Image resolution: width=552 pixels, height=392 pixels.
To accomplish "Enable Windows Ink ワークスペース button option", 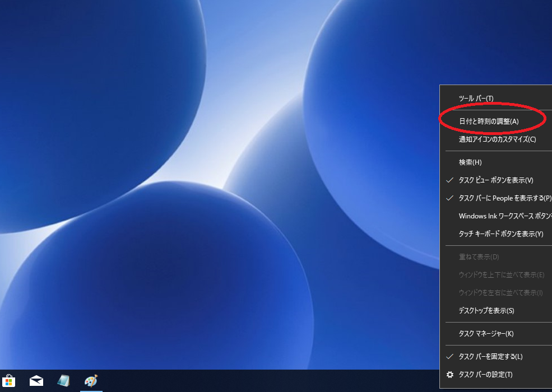I will point(504,216).
